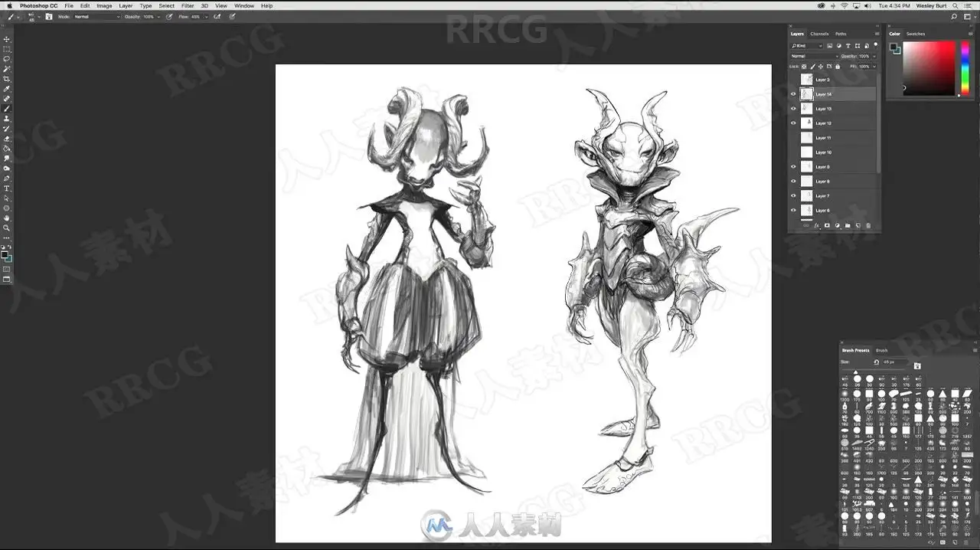Expand brush Opacity dropdown in options bar

click(158, 16)
